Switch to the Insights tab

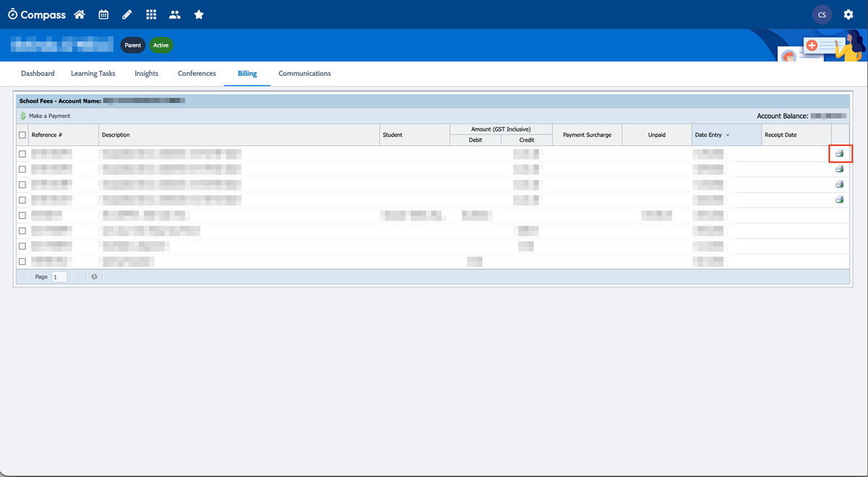[x=147, y=74]
